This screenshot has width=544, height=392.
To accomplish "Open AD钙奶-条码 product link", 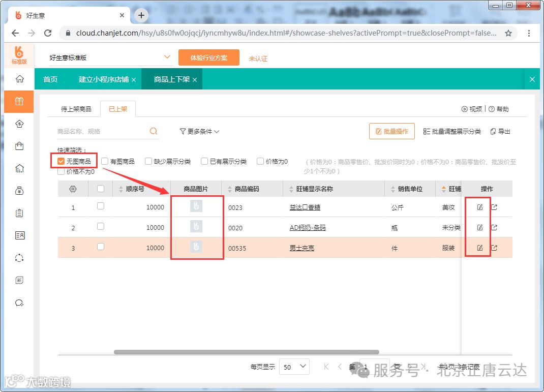I will tap(308, 228).
